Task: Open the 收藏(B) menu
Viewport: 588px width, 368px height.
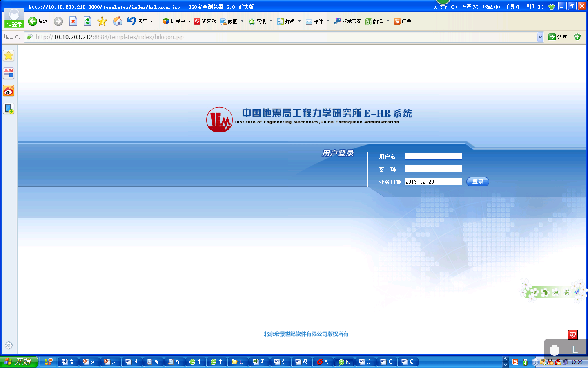Action: click(x=492, y=7)
